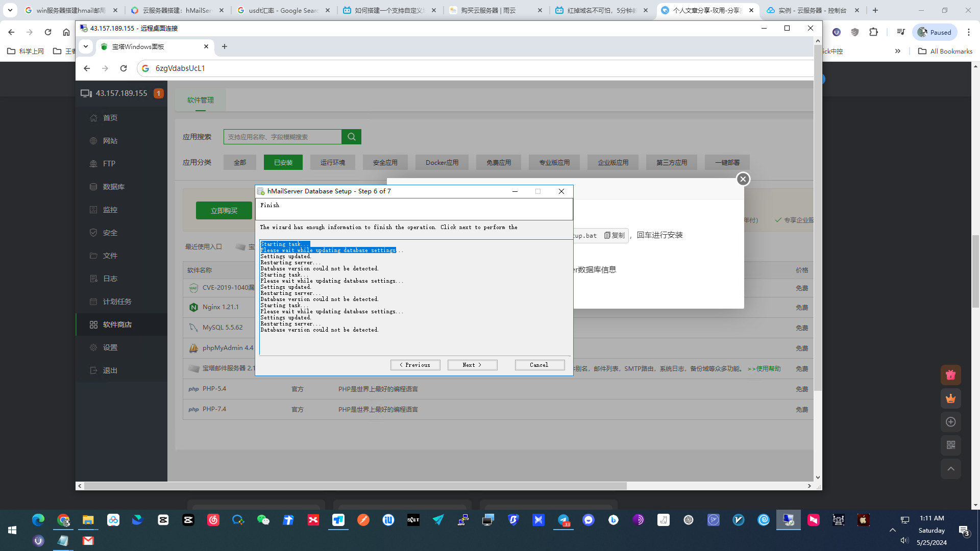Select the Docker应用 category filter
This screenshot has height=551, width=980.
(442, 162)
